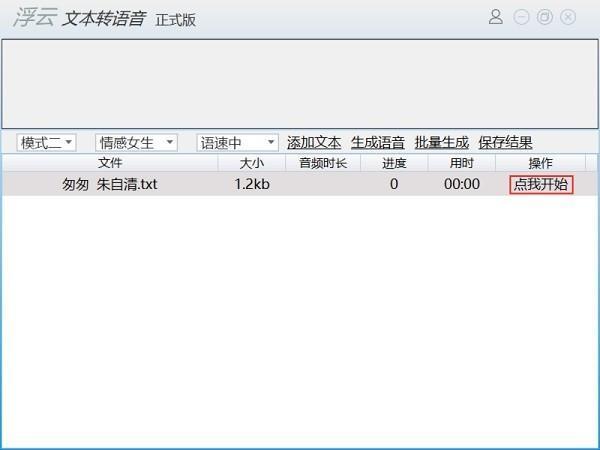Sort by the 大小 column header

click(x=252, y=163)
